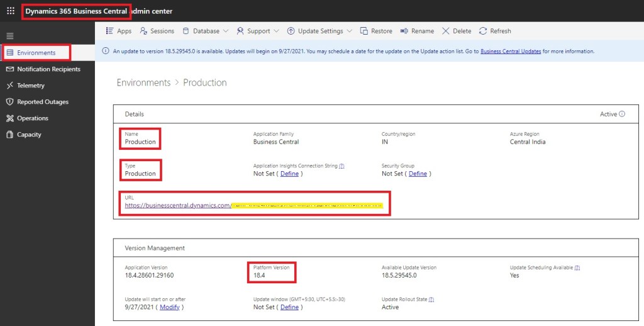Screen dimensions: 644x326
Task: Go to Reported Outages page
Action: coord(43,102)
